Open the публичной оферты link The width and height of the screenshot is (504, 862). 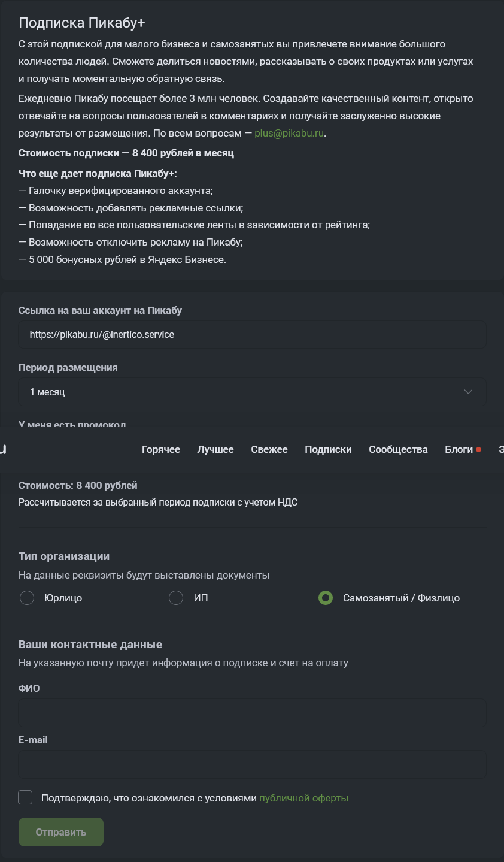tap(303, 798)
